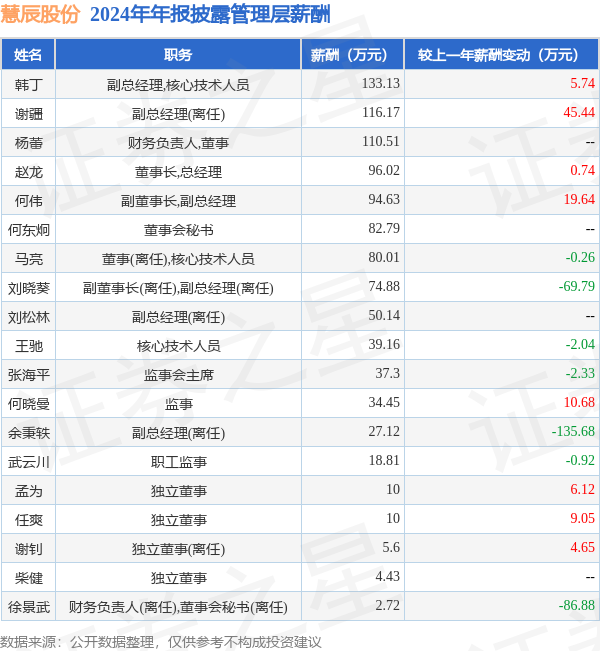This screenshot has height=651, width=600.
Task: Select the name 刘松林
Action: coord(29,317)
